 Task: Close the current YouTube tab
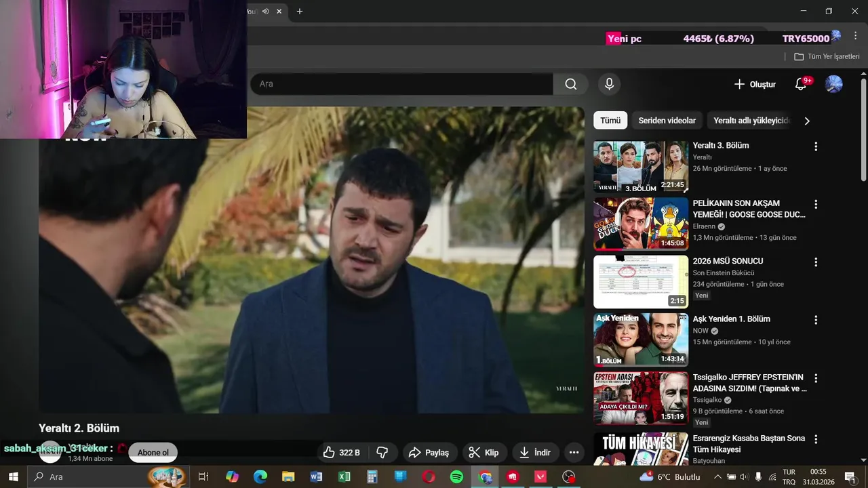click(279, 11)
